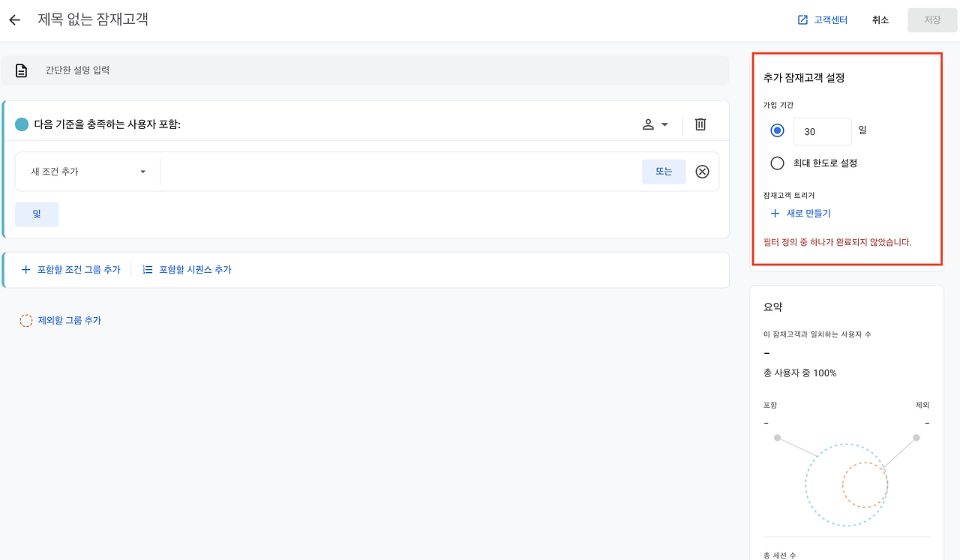Open the 새 조건 추가 dropdown
Screen dimensions: 960x560
(88, 172)
